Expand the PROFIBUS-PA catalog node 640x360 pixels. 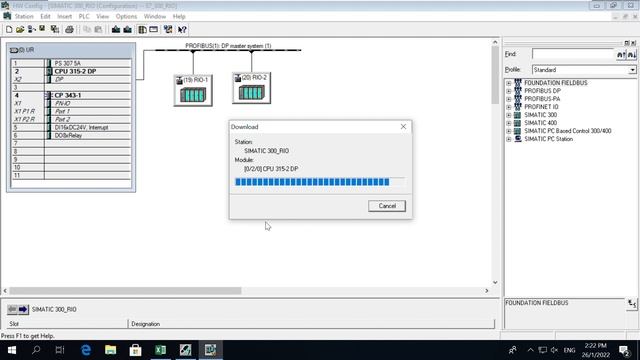pos(509,99)
